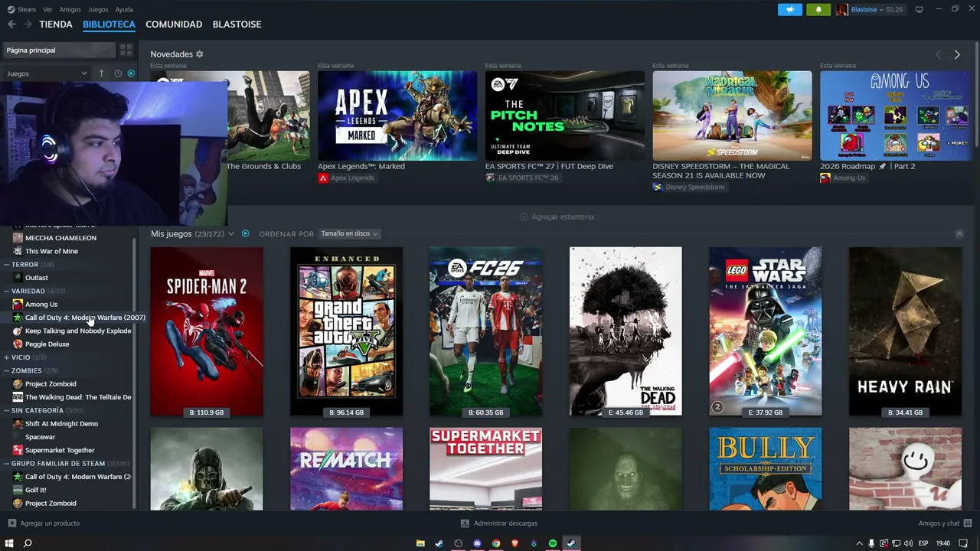Select LEGO Star Wars Skywalker Saga cover
980x551 pixels.
click(x=766, y=331)
